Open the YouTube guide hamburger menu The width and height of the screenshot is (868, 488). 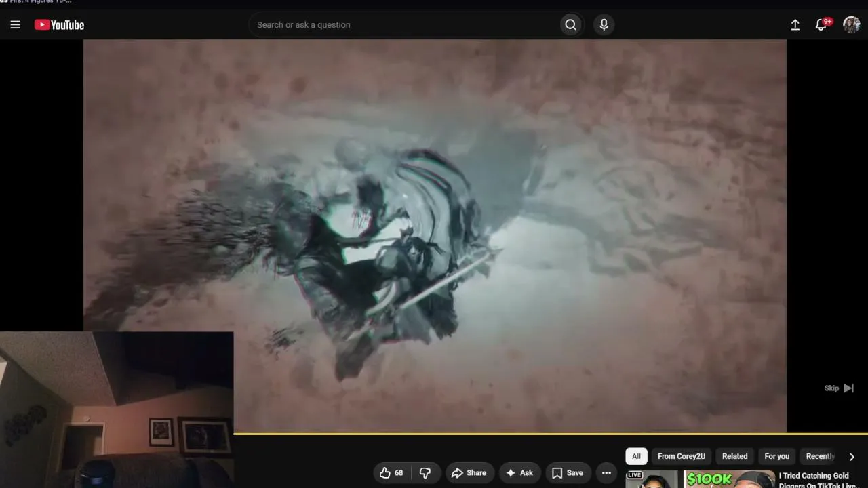pos(16,25)
